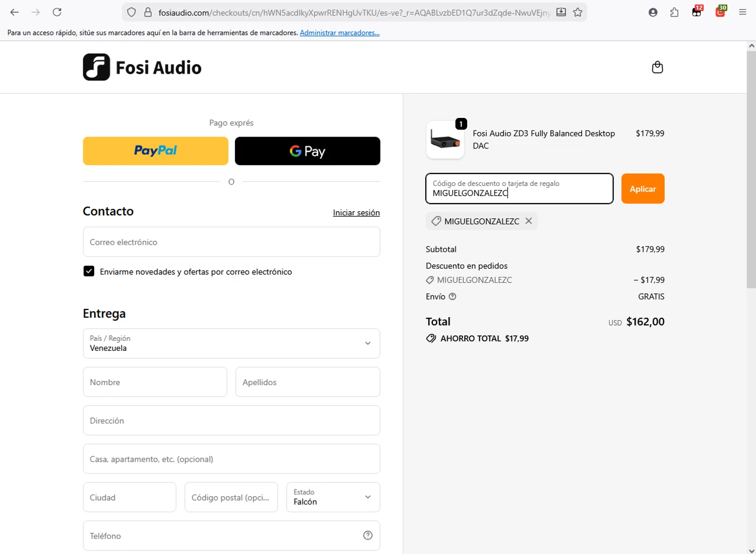
Task: Click the discount code input field
Action: pos(520,189)
